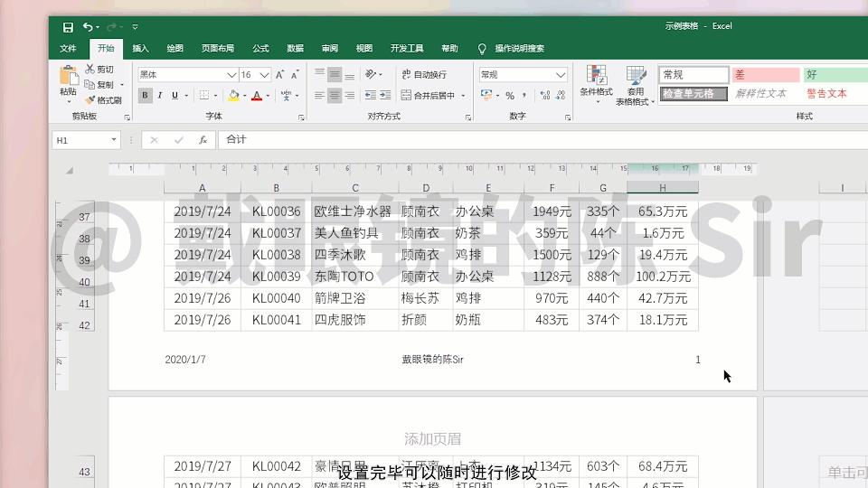Click the phonetic guide (文) icon
868x488 pixels.
[286, 95]
